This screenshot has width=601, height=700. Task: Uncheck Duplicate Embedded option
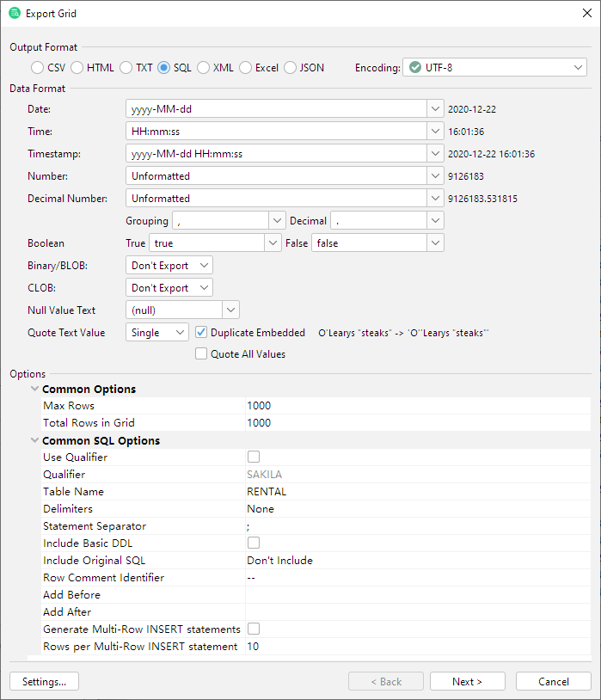pyautogui.click(x=201, y=332)
